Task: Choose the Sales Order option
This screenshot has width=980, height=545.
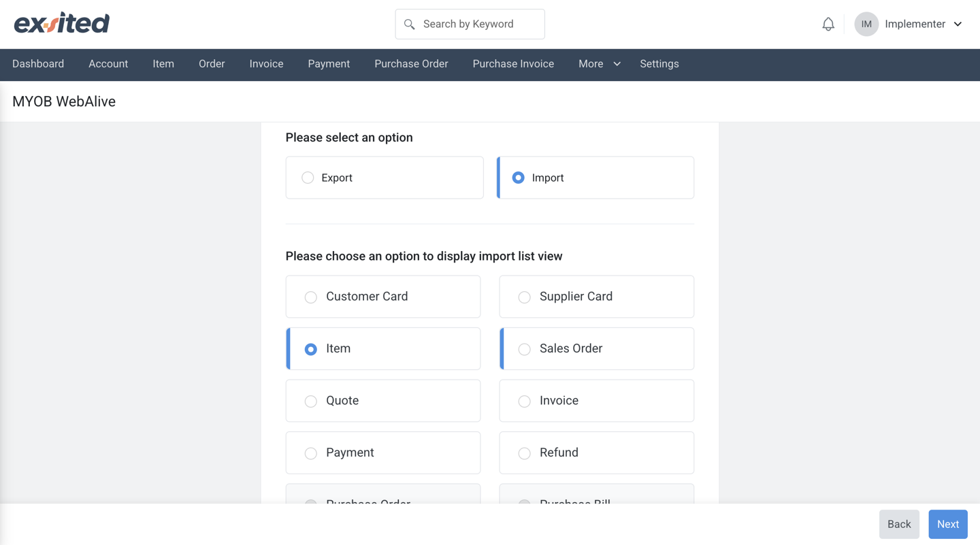Action: pyautogui.click(x=597, y=349)
